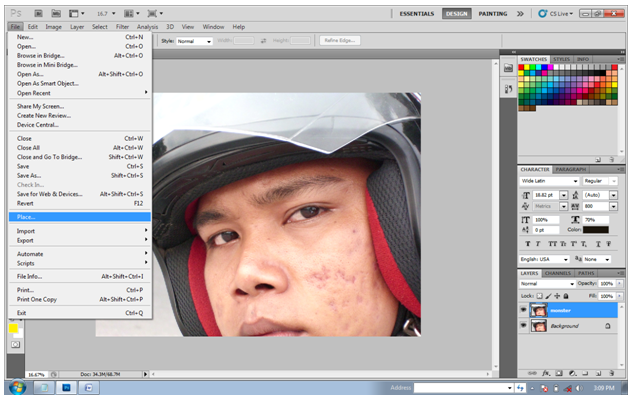Toggle Lock Transparent Pixels in Layers panel
Viewport: 634px width, 403px height.
pyautogui.click(x=539, y=296)
